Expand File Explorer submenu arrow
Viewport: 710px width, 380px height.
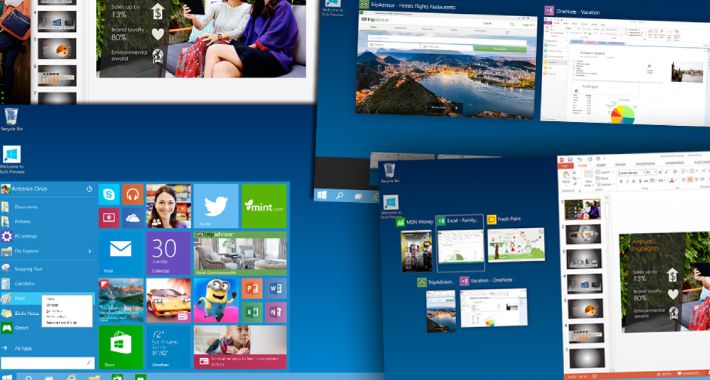tap(90, 251)
